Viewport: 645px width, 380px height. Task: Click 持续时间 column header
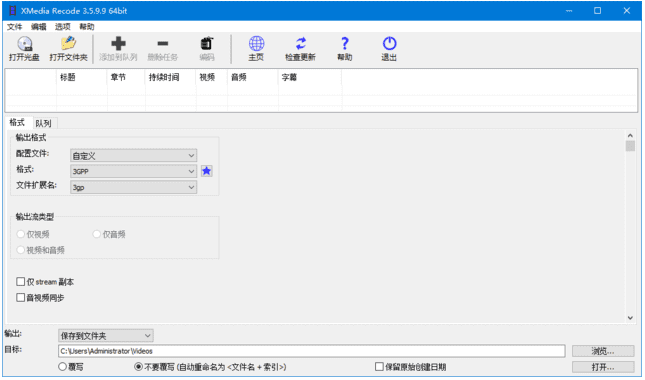point(171,77)
